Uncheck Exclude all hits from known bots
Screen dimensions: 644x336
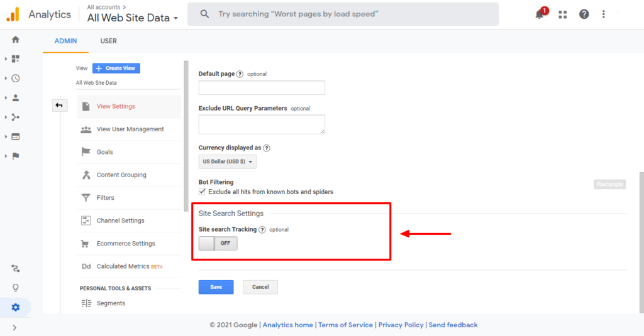[202, 192]
